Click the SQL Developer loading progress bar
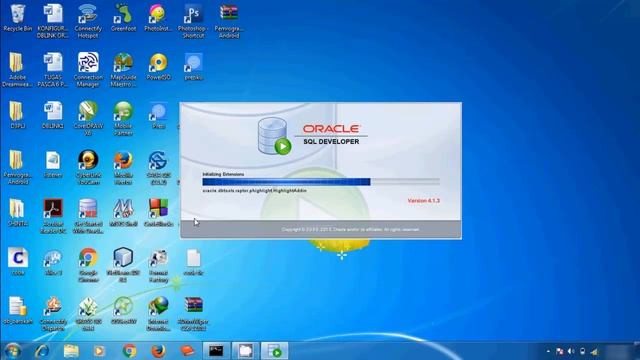Image resolution: width=640 pixels, height=360 pixels. tap(321, 182)
